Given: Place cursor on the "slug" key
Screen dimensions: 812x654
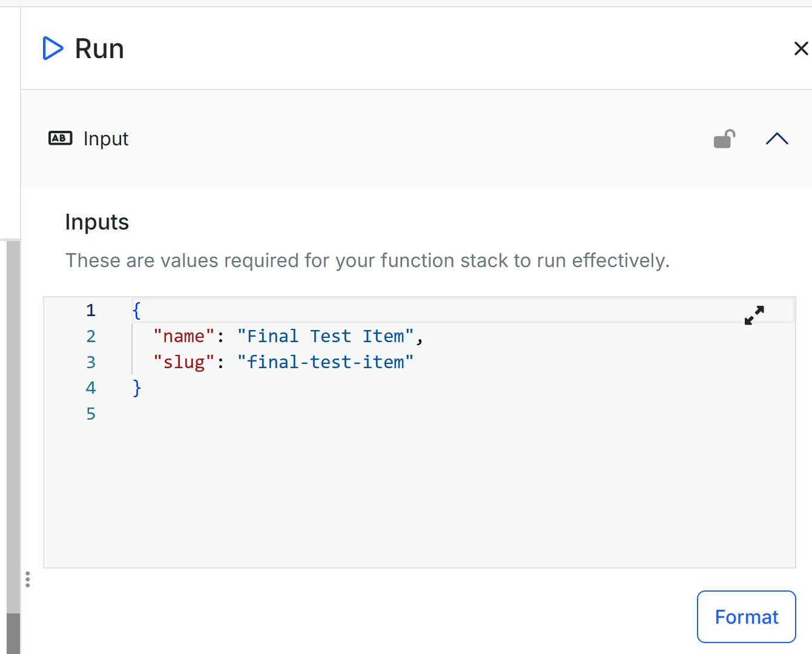Looking at the screenshot, I should tap(183, 362).
